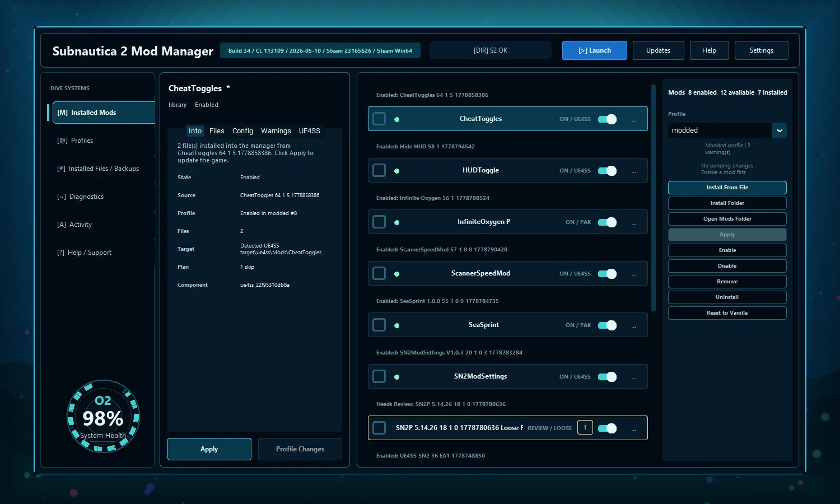Switch to the Files tab

[x=217, y=131]
